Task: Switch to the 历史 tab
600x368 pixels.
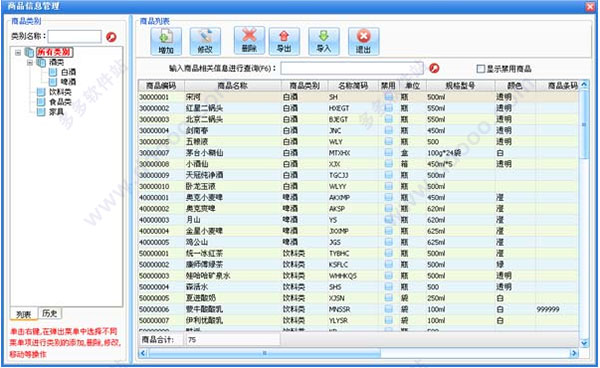Action: pyautogui.click(x=50, y=314)
